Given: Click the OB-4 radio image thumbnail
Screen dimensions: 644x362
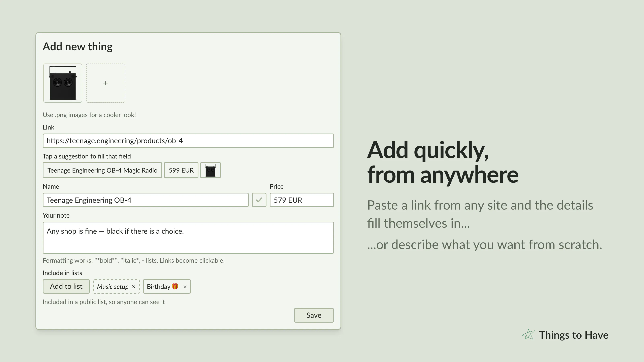Looking at the screenshot, I should coord(63,83).
